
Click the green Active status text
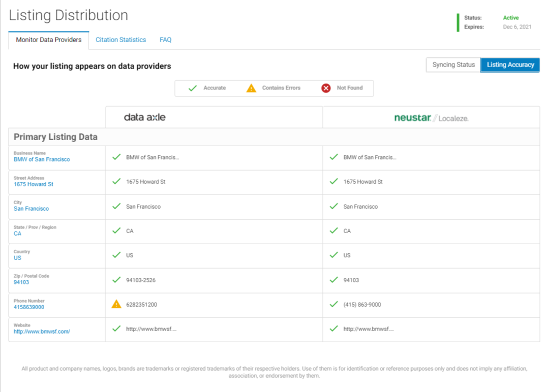click(x=511, y=18)
